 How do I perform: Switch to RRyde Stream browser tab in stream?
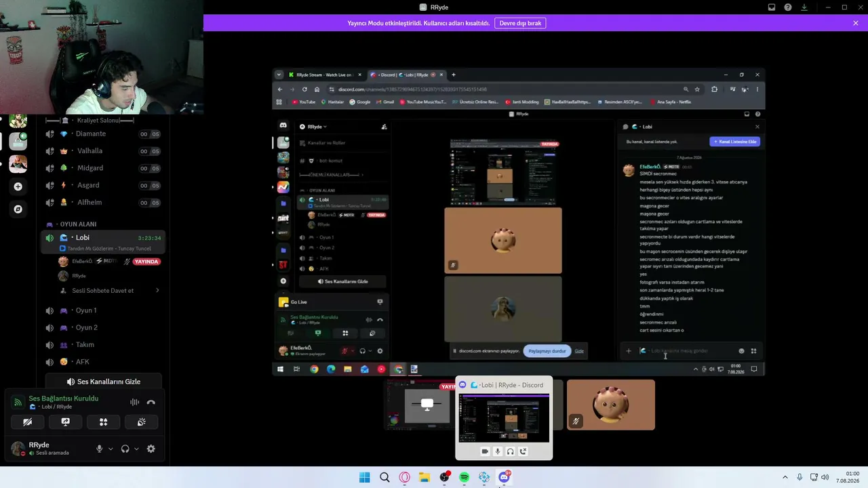pyautogui.click(x=324, y=75)
